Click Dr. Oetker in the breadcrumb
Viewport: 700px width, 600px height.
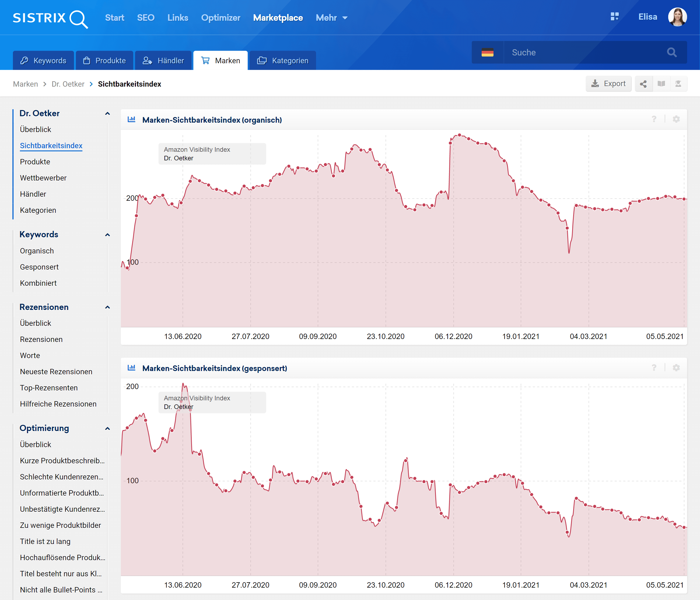[68, 84]
